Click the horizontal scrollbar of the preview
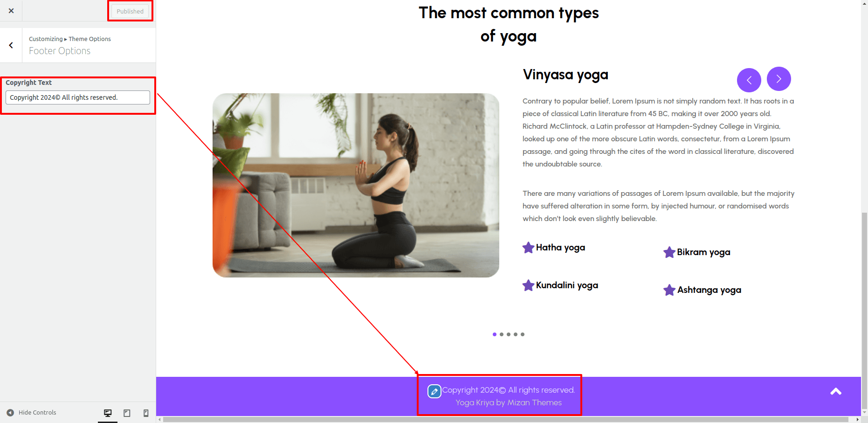The width and height of the screenshot is (868, 423). tap(508, 420)
